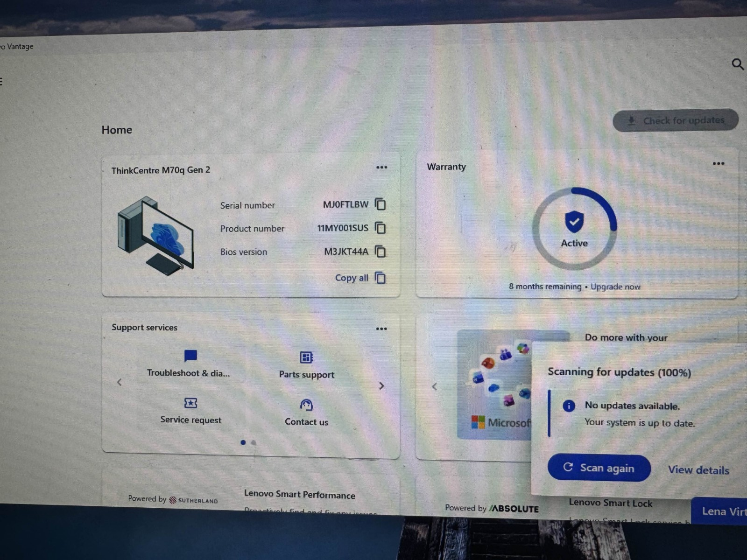Click the Your system is up to date message
This screenshot has width=747, height=560.
(x=640, y=423)
